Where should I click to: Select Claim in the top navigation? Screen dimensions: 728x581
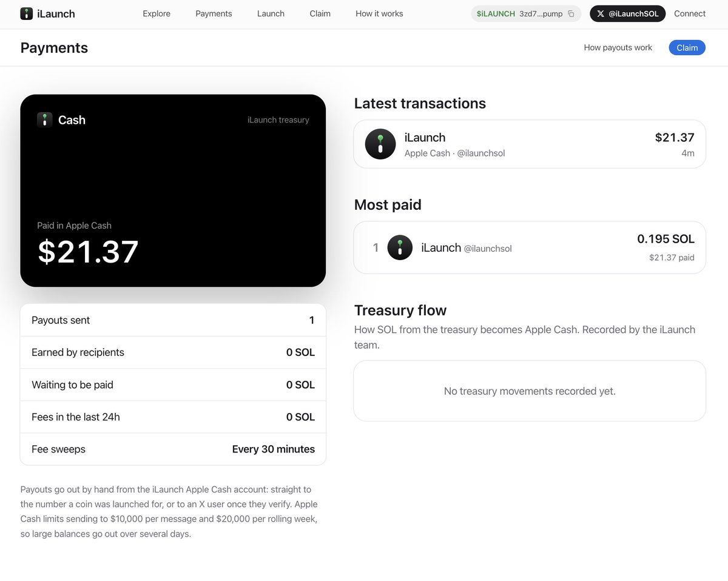[320, 13]
